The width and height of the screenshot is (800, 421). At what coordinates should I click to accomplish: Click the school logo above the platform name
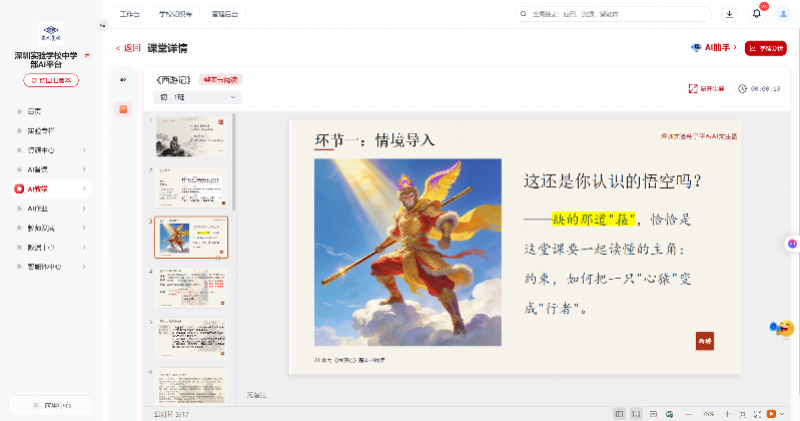pos(51,34)
